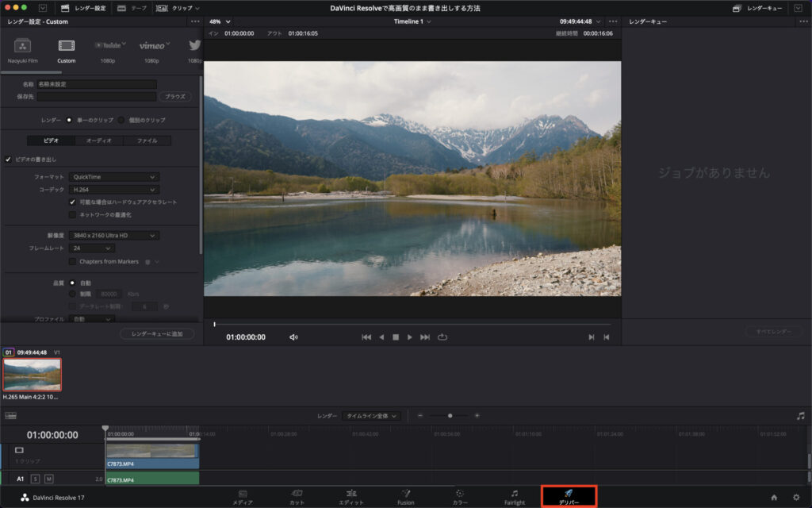Toggle レンダー設定 panel in top toolbar

(x=83, y=8)
